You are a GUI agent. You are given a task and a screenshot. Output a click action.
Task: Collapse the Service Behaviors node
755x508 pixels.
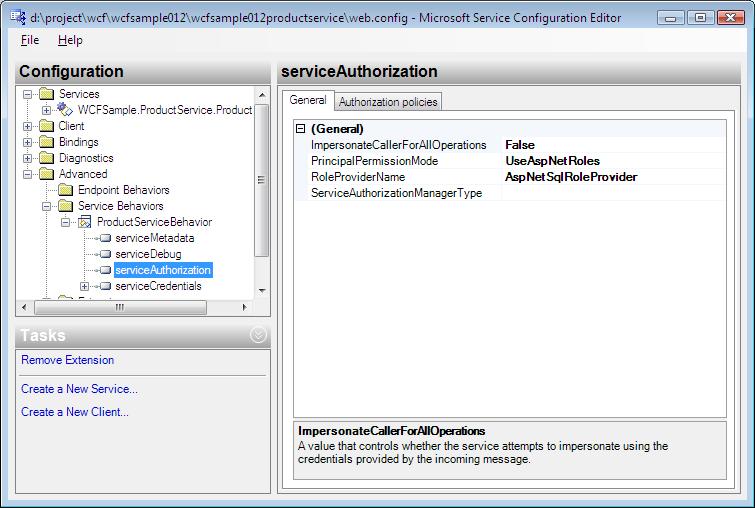[x=46, y=207]
